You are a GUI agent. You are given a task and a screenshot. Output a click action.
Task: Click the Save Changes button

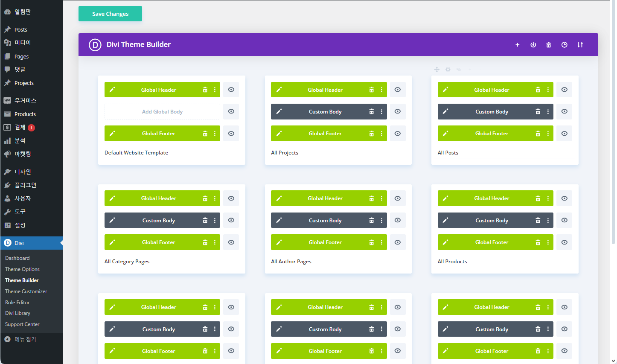(x=110, y=14)
